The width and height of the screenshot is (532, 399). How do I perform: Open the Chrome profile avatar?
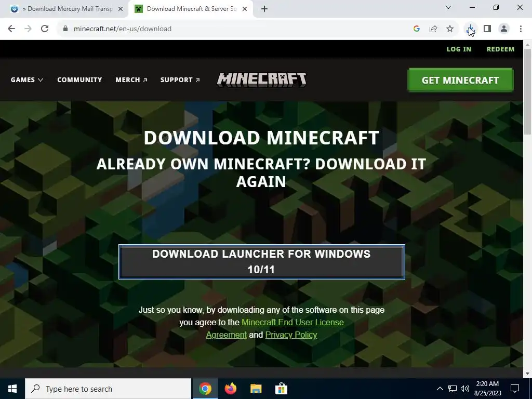(x=504, y=29)
